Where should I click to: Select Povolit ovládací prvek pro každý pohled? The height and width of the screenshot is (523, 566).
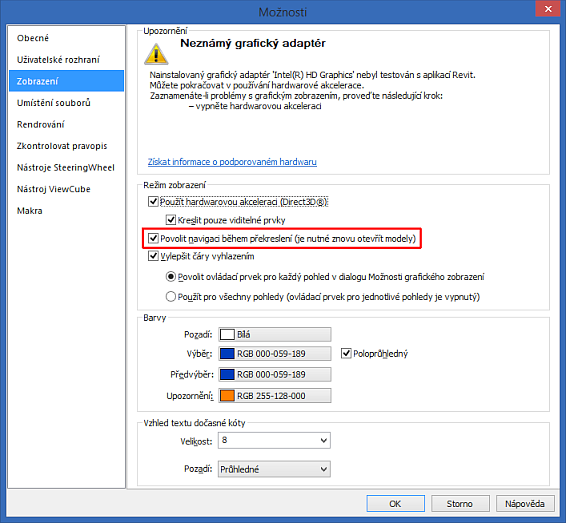pyautogui.click(x=170, y=277)
